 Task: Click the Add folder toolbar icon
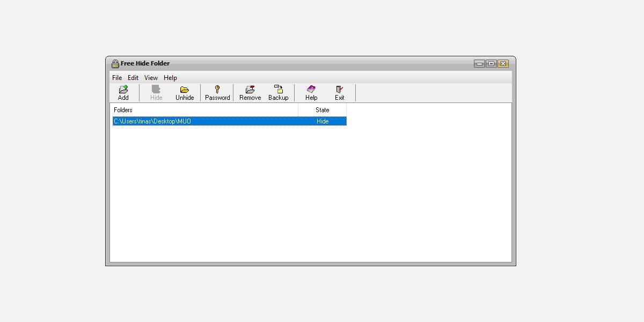[x=123, y=89]
